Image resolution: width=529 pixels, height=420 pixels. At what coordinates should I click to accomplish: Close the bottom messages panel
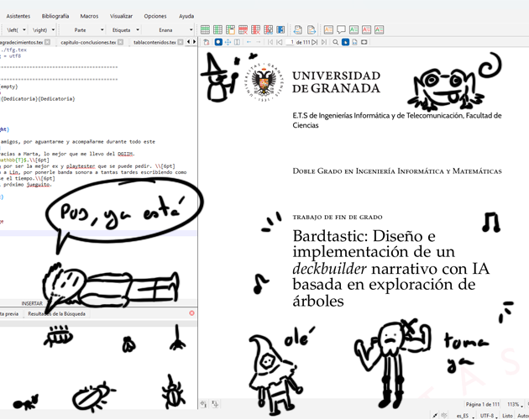(x=191, y=313)
